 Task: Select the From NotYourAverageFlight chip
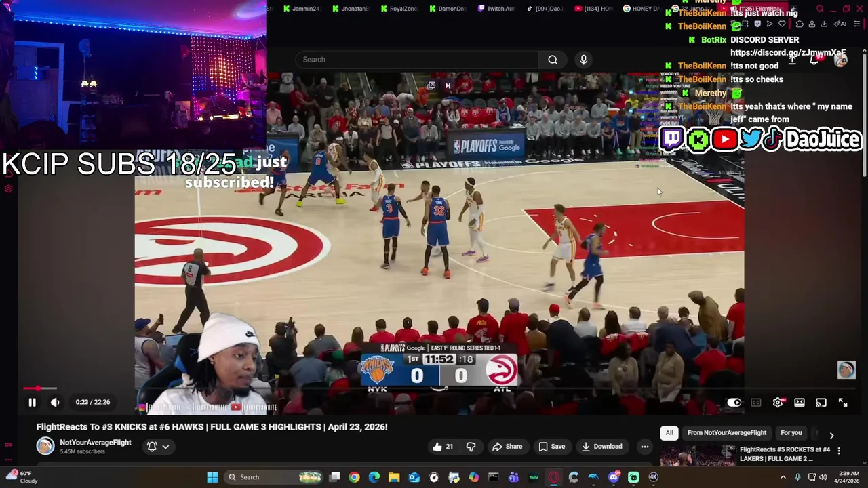[727, 433]
